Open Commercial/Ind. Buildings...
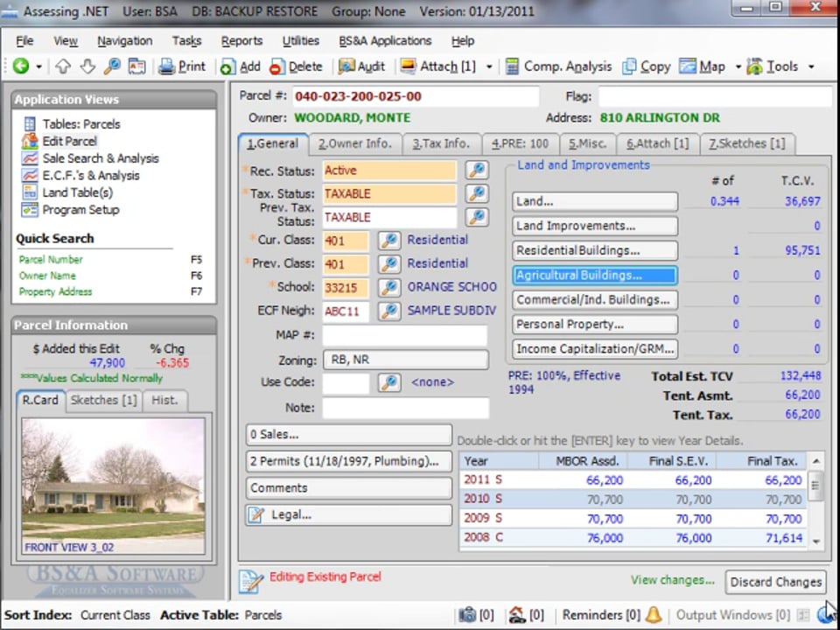Screen dimensions: 840x630 click(x=595, y=299)
